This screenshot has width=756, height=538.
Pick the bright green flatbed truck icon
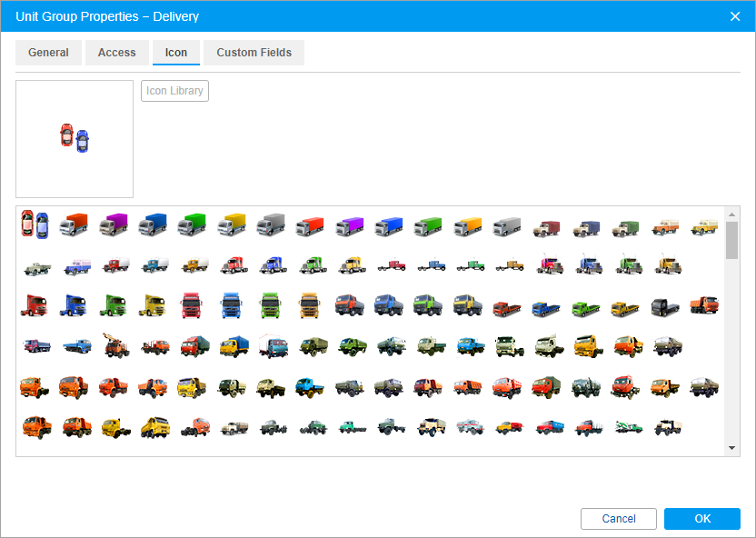[586, 308]
